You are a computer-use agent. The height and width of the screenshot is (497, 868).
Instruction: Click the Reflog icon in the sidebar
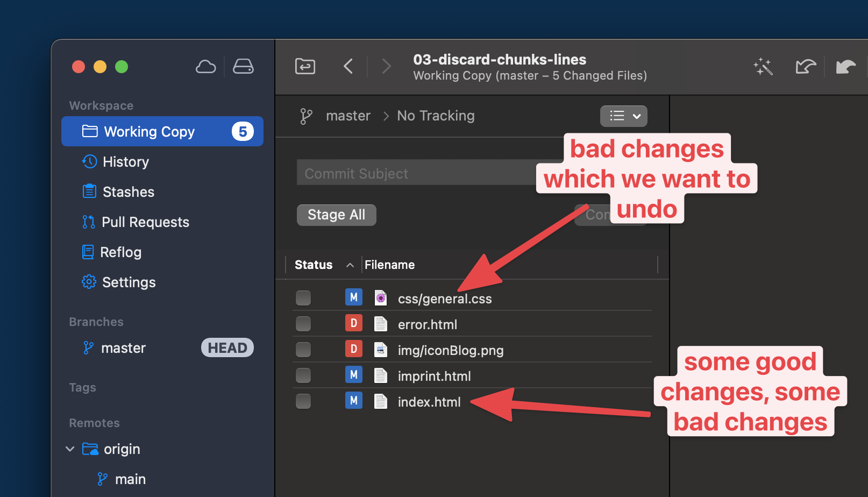pos(88,252)
